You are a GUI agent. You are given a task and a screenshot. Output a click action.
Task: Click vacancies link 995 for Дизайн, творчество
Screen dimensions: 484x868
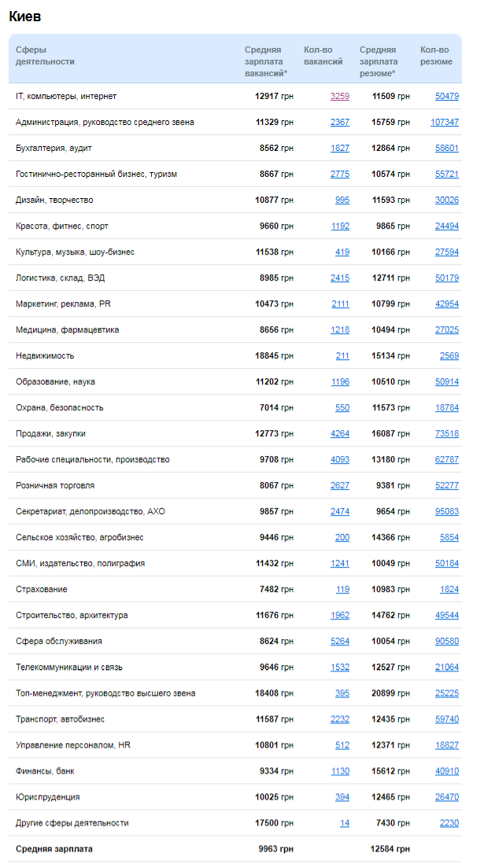(342, 200)
